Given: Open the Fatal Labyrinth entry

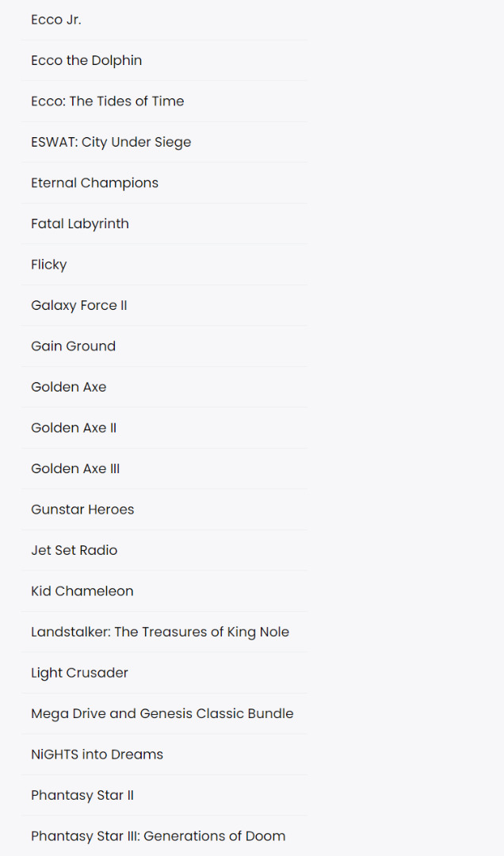Looking at the screenshot, I should [80, 224].
